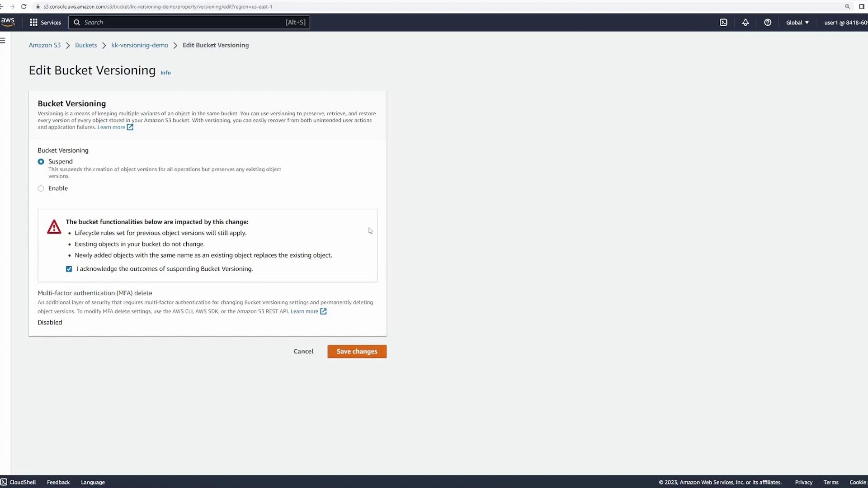Select the Enable radio option
868x488 pixels.
pyautogui.click(x=41, y=188)
